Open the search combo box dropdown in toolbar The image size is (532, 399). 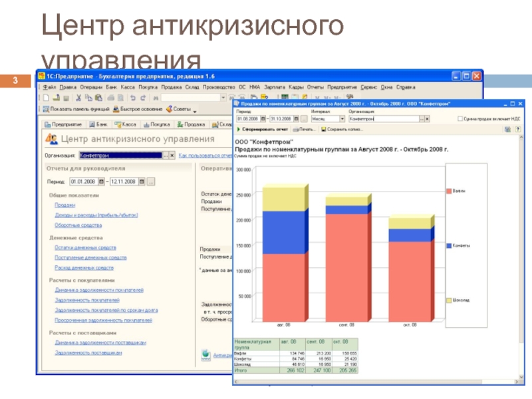point(223,98)
